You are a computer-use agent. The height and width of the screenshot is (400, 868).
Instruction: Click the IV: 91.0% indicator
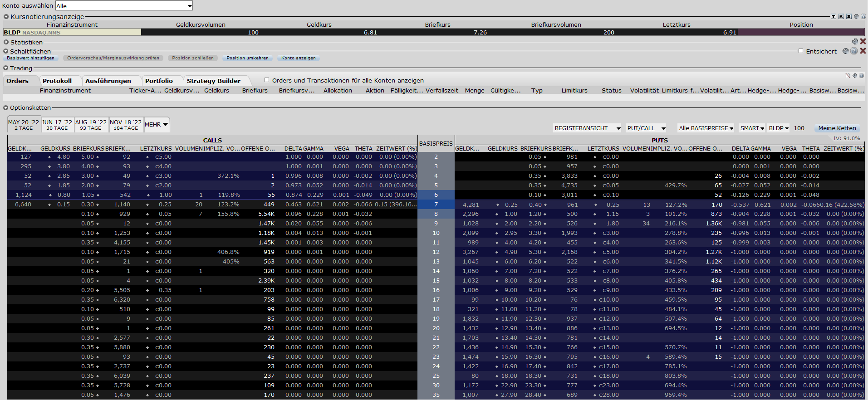click(847, 138)
